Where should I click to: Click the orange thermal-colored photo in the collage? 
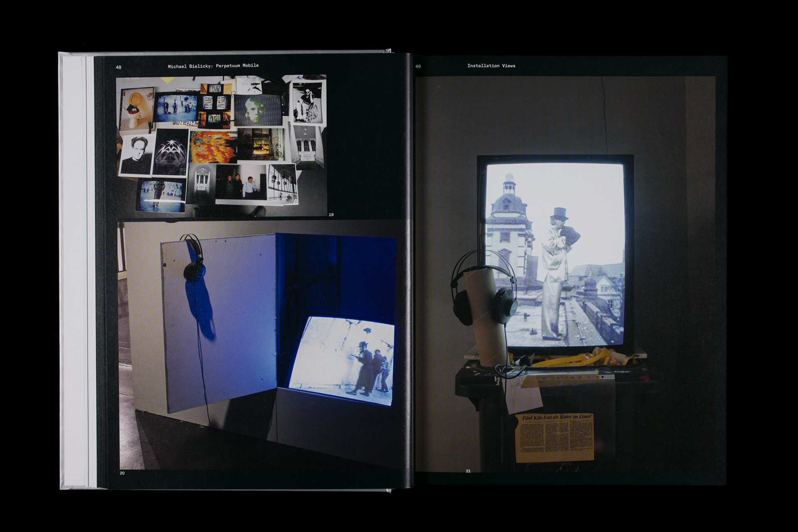pos(214,147)
